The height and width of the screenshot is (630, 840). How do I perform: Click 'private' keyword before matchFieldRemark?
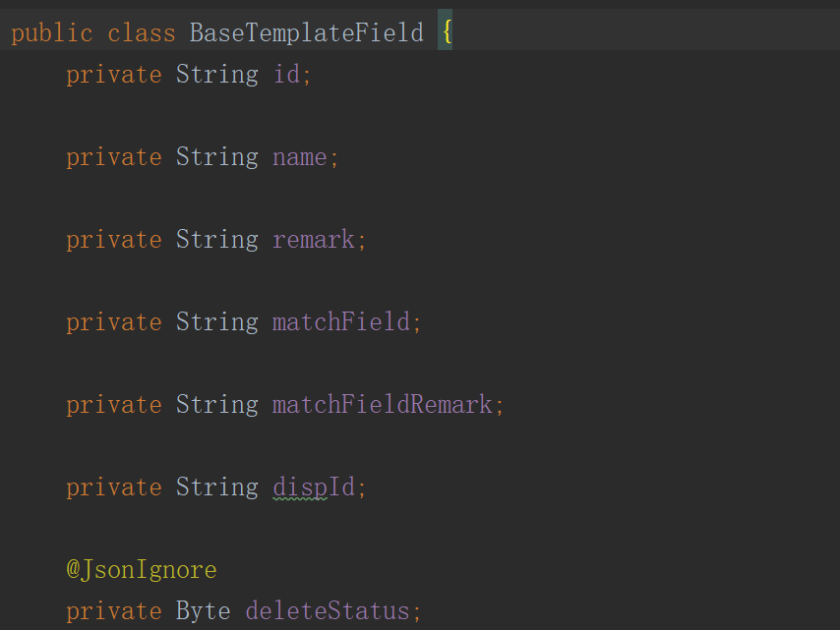(114, 405)
